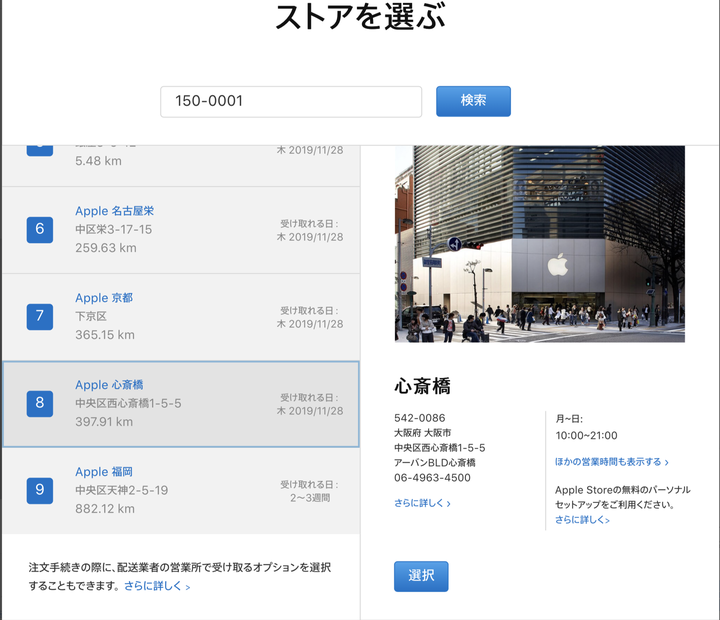
Task: Click the number 7 store badge
Action: click(x=39, y=316)
